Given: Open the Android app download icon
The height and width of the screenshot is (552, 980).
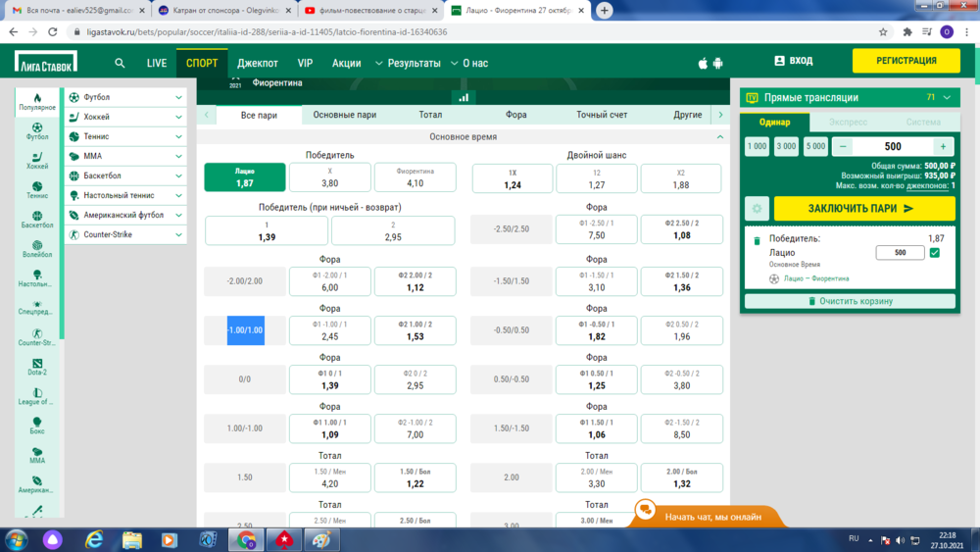Looking at the screenshot, I should [717, 63].
